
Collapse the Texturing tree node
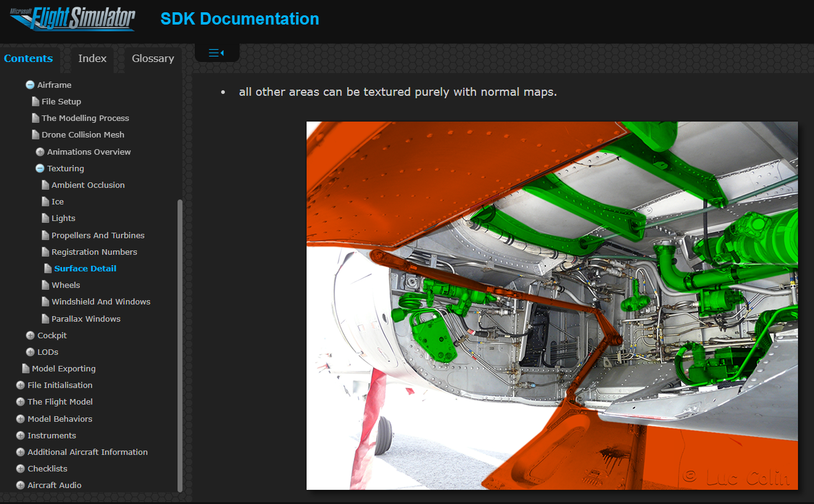coord(40,168)
